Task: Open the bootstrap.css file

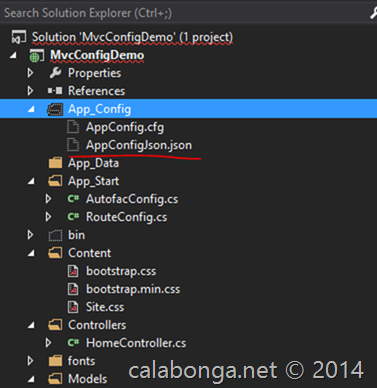Action: (x=121, y=271)
